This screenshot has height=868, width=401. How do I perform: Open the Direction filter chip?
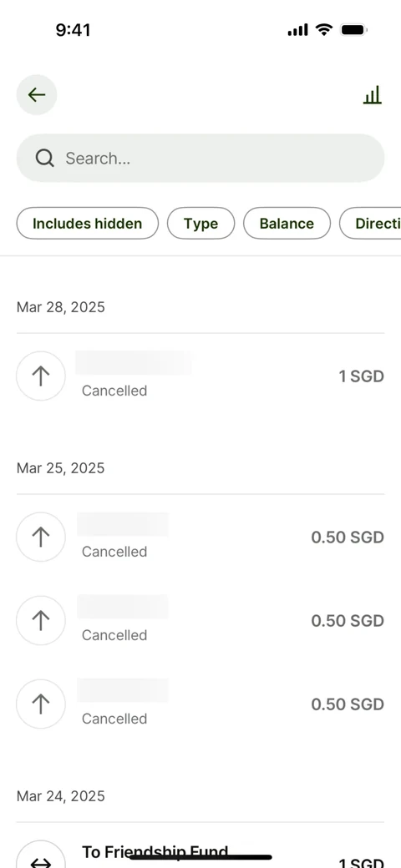370,224
